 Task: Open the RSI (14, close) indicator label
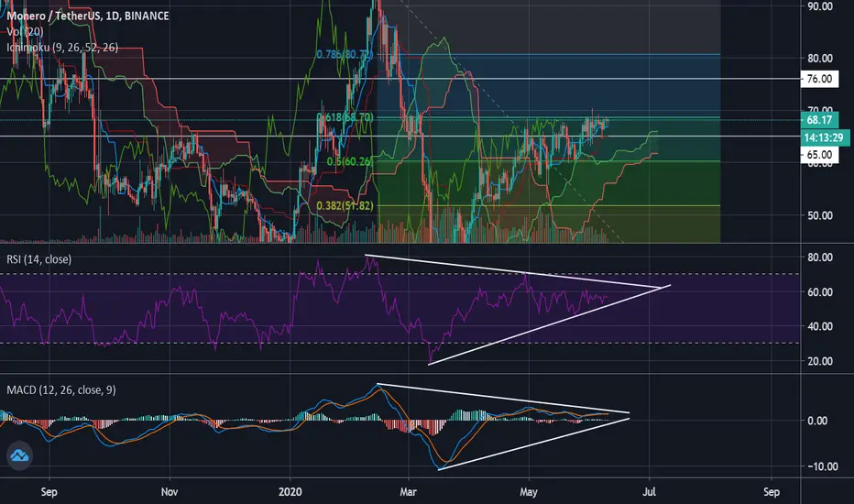pyautogui.click(x=38, y=259)
